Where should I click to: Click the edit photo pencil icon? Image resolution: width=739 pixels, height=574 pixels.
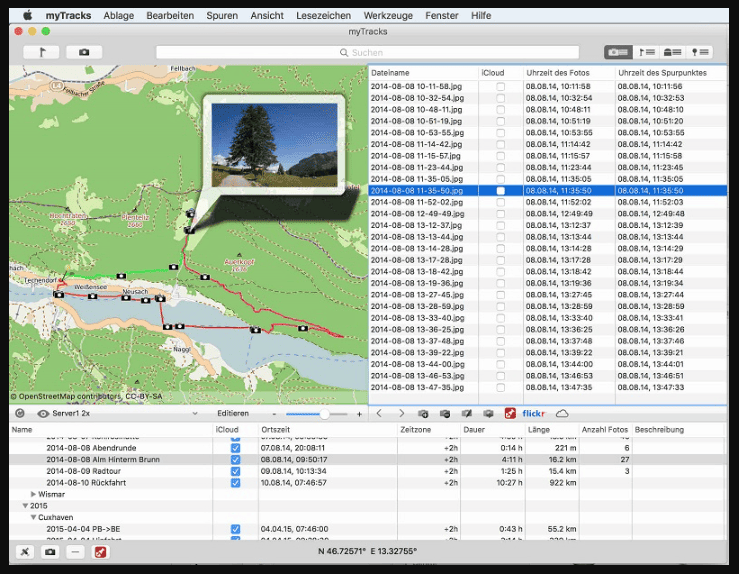tap(467, 414)
